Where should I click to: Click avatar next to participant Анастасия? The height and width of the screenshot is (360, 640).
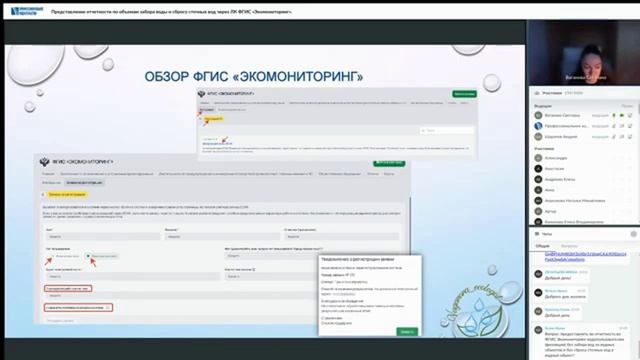click(538, 169)
